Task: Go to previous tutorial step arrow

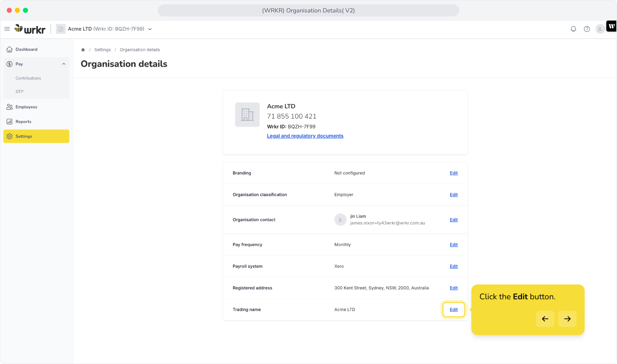Action: pyautogui.click(x=545, y=319)
